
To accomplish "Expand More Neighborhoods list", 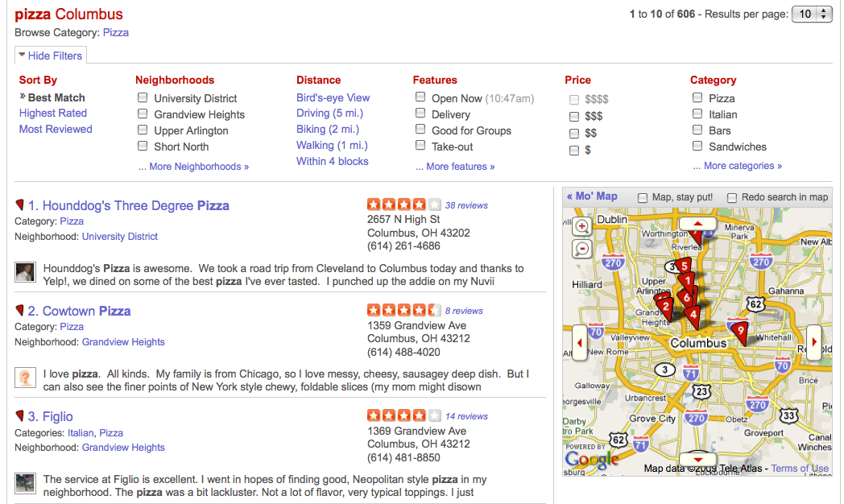I will 193,167.
